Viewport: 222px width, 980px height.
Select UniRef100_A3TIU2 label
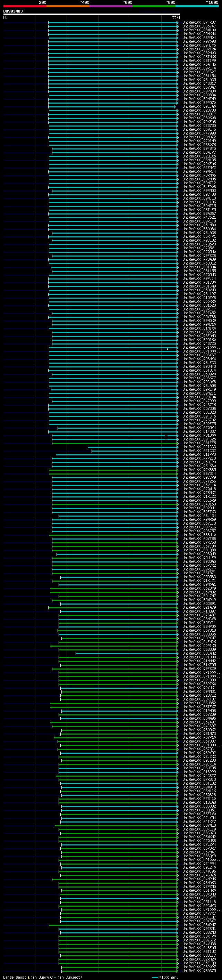coord(199,951)
